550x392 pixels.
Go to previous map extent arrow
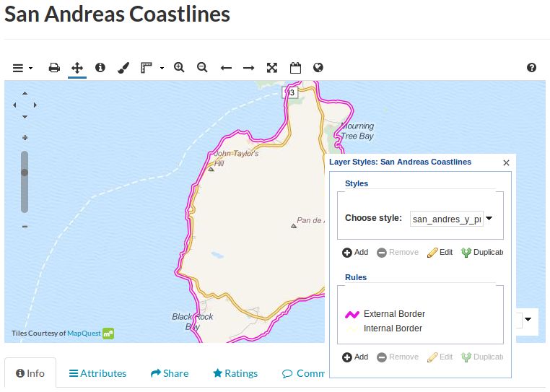click(226, 68)
